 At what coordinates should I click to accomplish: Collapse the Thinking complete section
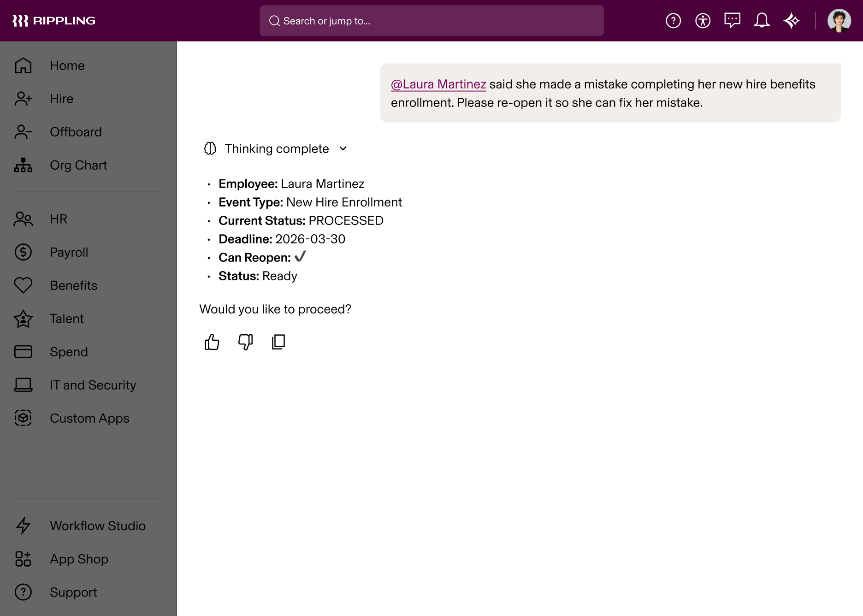pyautogui.click(x=343, y=148)
